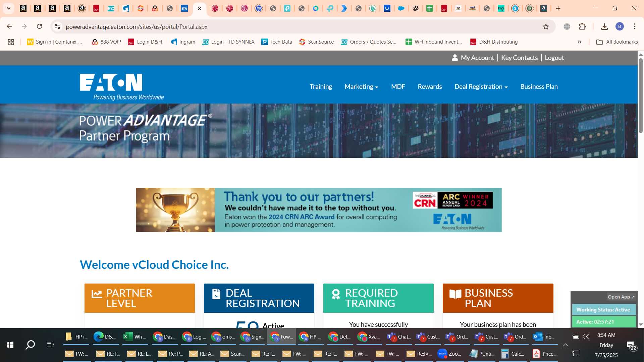644x362 pixels.
Task: Open the Tech Data bookmark
Action: coord(277,42)
